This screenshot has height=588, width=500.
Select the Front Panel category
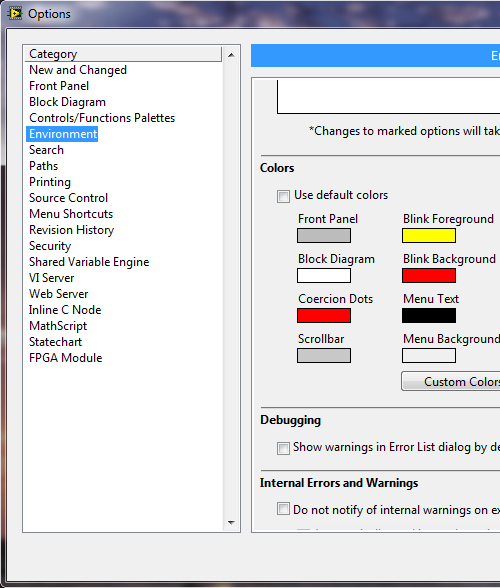click(59, 86)
